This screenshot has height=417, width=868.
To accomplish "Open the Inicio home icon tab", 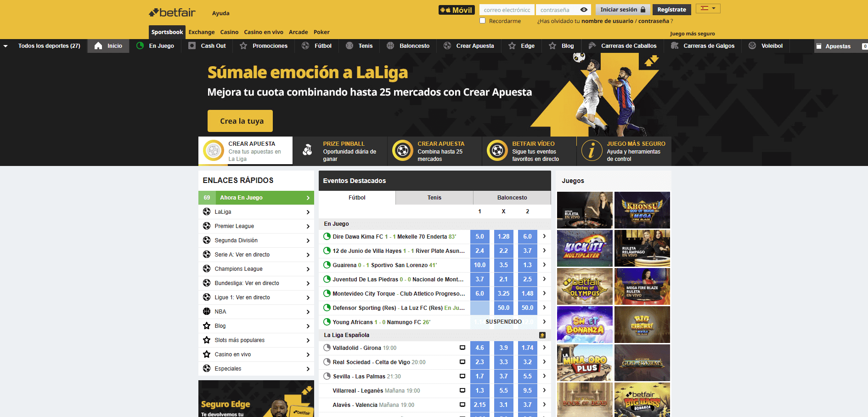I will tap(98, 46).
